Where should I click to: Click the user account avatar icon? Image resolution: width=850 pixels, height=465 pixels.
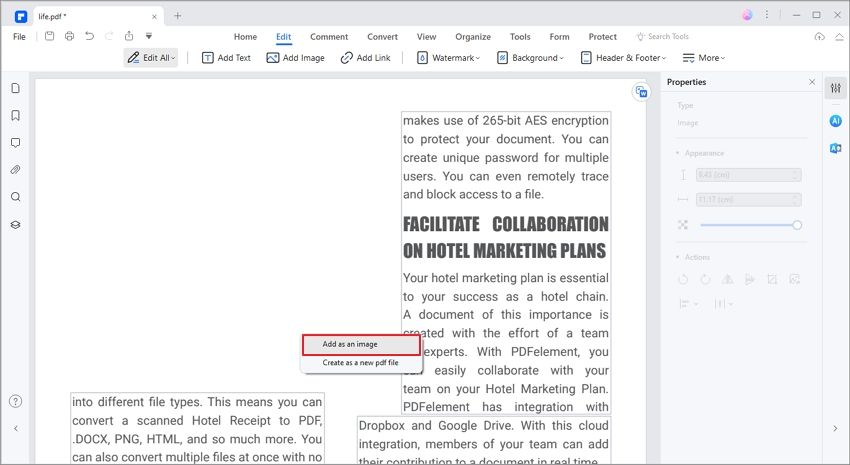point(747,15)
